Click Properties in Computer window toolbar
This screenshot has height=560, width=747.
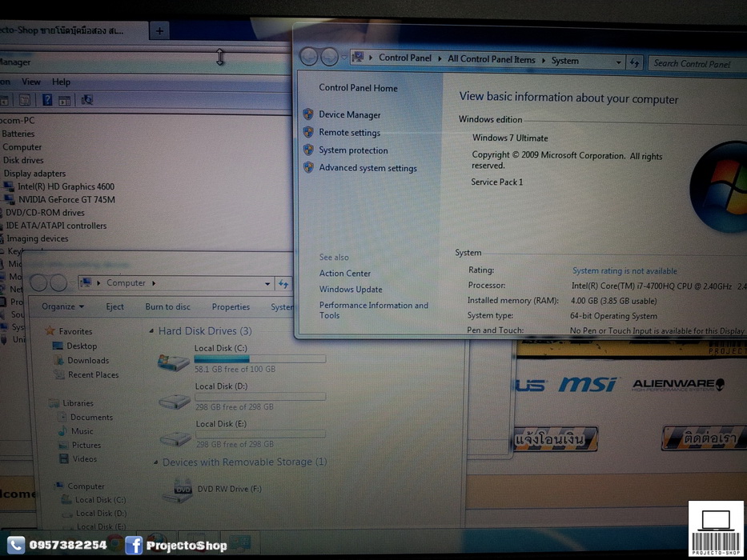231,307
